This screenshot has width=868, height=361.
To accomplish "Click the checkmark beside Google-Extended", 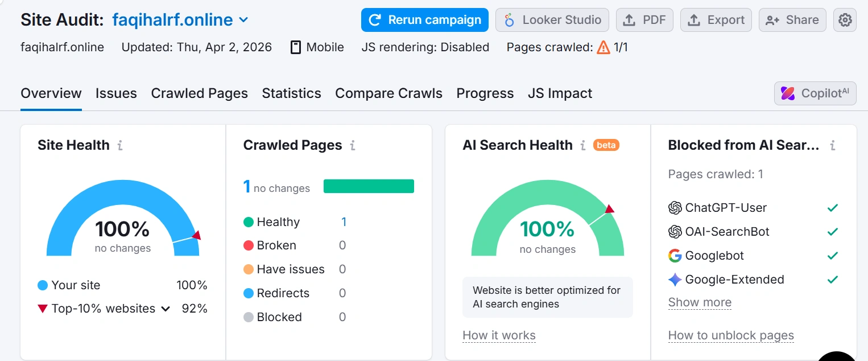I will [x=832, y=280].
